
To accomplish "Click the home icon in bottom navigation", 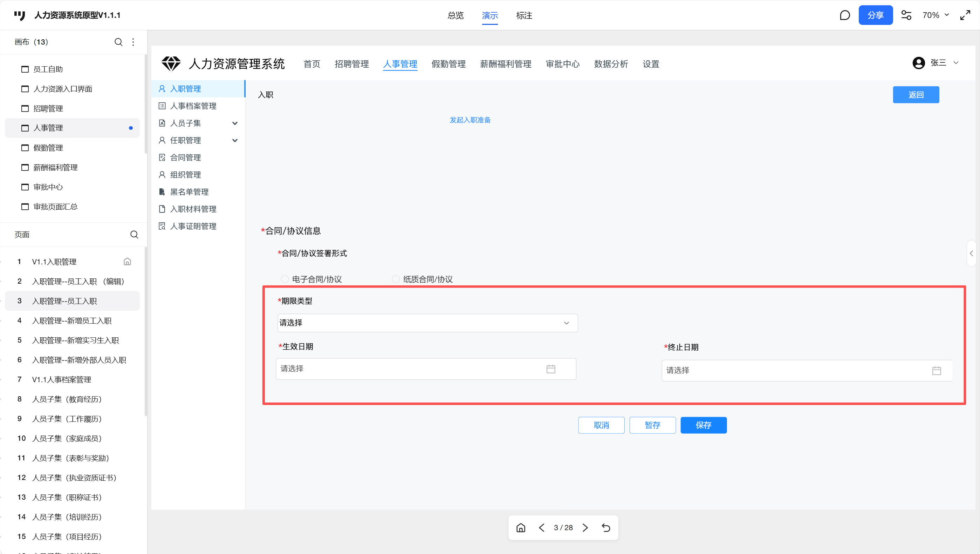I will (x=521, y=528).
